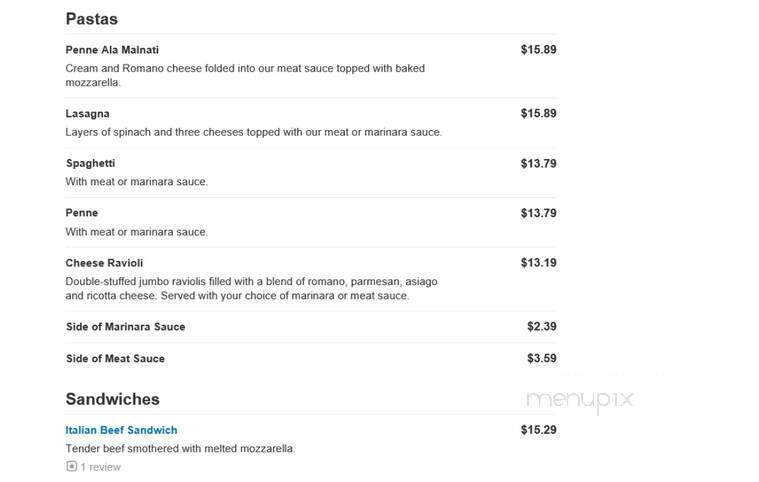
Task: Click Side of Meat Sauce
Action: point(115,359)
